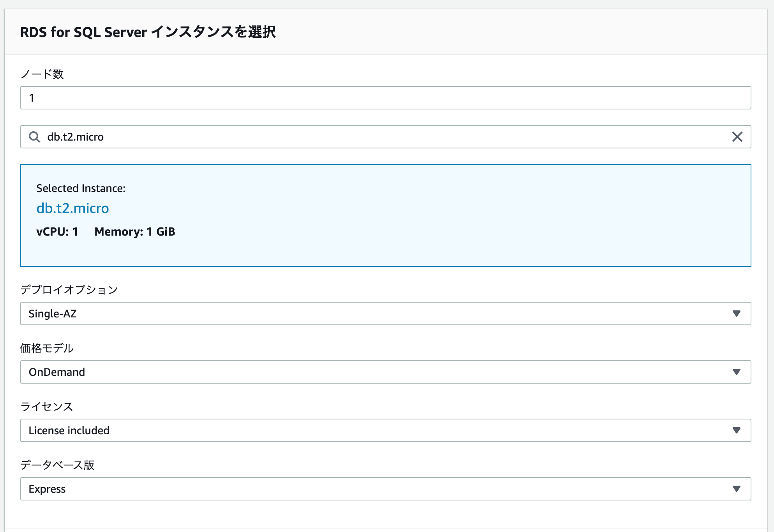This screenshot has width=774, height=532.
Task: Click the ノード数 label
Action: pyautogui.click(x=42, y=74)
